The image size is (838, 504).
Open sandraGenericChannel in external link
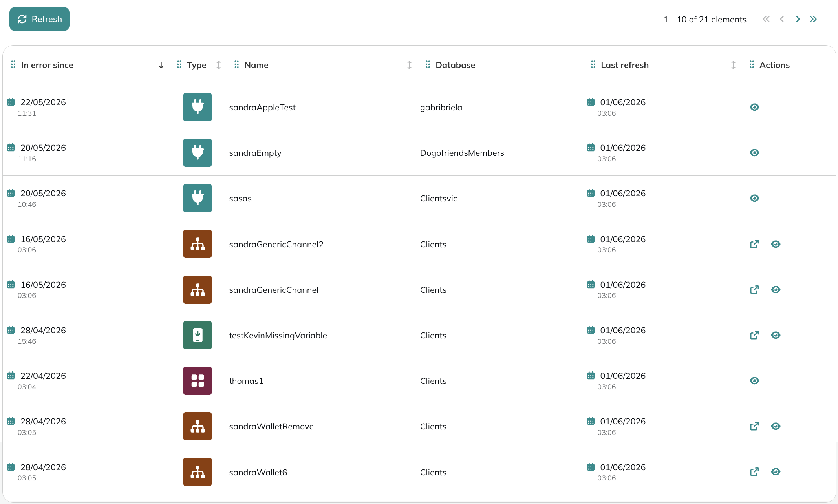coord(754,290)
